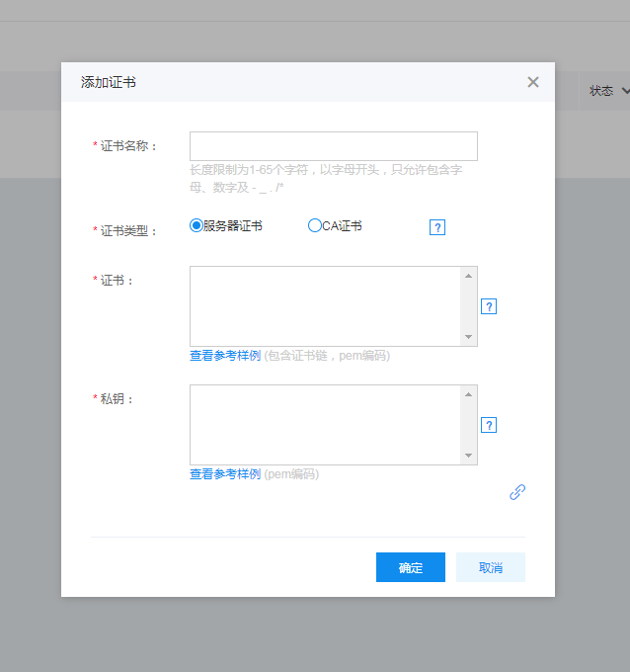Focus the 证书名称 input field
Viewport: 630px width, 672px height.
pyautogui.click(x=333, y=146)
